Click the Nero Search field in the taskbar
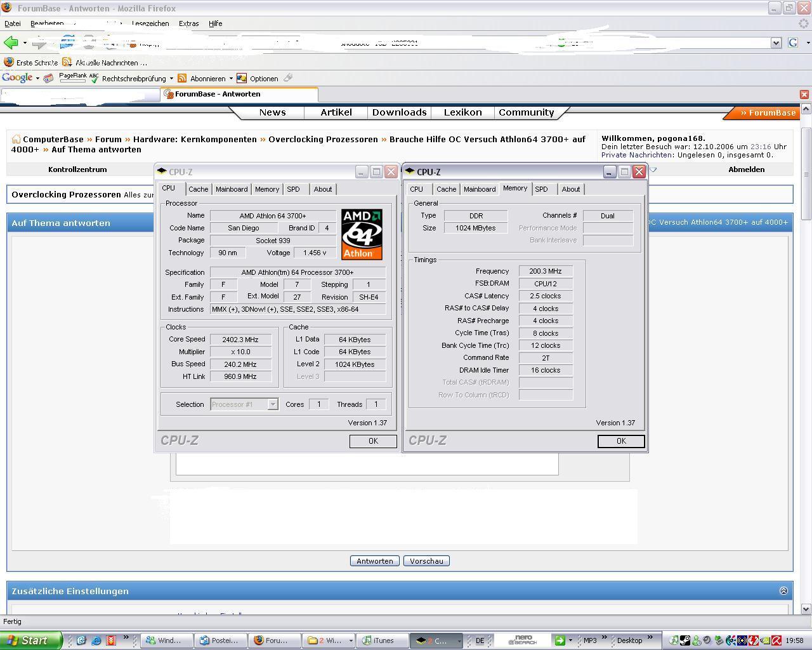Viewport: 812px width, 650px height. coord(522,640)
